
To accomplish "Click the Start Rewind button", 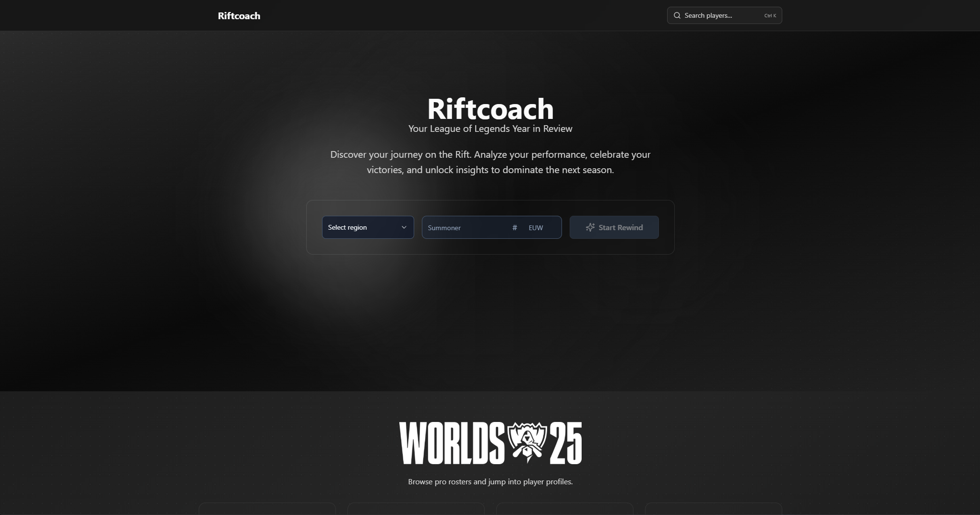I will (x=614, y=227).
